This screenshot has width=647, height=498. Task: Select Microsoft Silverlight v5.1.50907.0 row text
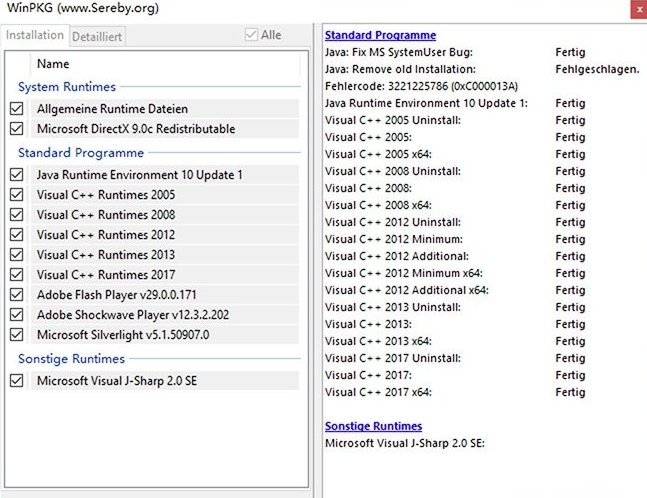pos(123,335)
